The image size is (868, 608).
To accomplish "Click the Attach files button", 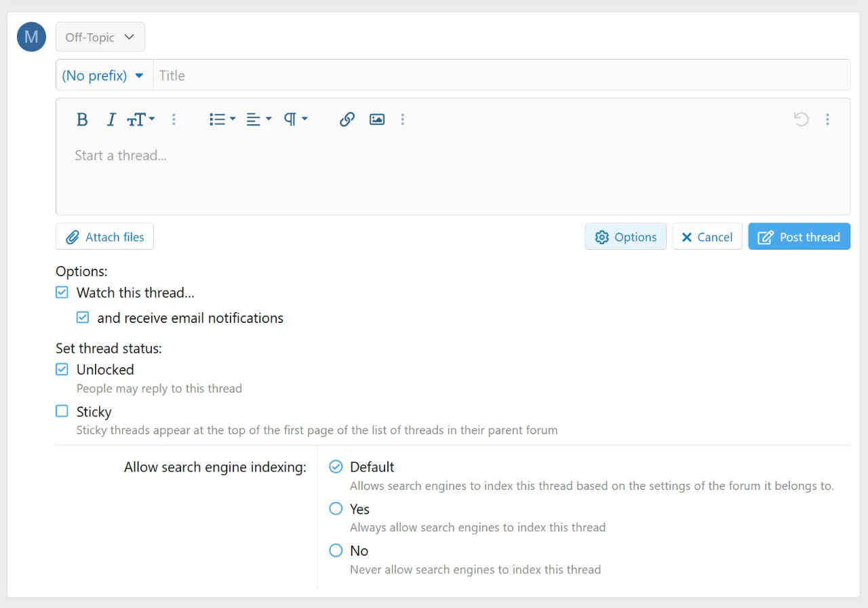I will coord(105,237).
